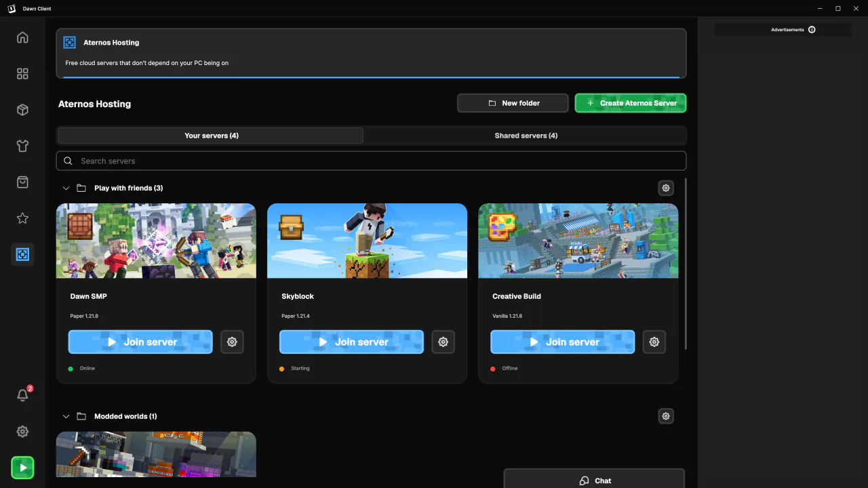868x488 pixels.
Task: Open the shirt cosmetics sidebar icon
Action: pyautogui.click(x=22, y=146)
